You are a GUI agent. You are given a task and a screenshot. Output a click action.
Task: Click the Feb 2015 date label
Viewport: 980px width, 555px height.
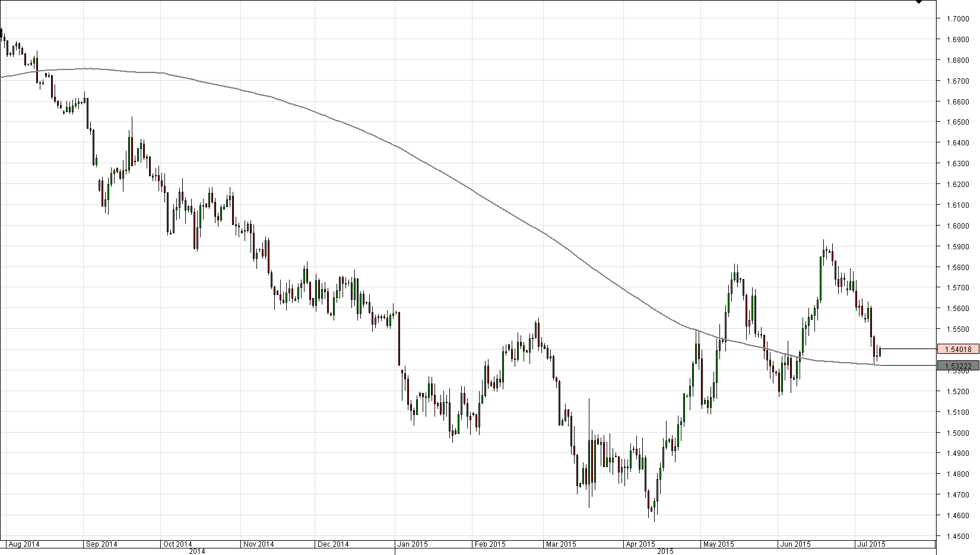(x=490, y=544)
